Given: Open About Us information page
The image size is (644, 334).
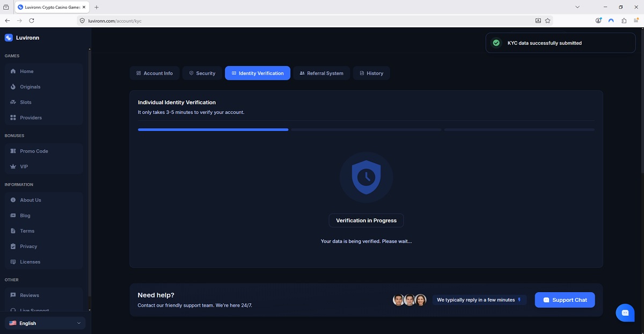Looking at the screenshot, I should click(x=43, y=200).
